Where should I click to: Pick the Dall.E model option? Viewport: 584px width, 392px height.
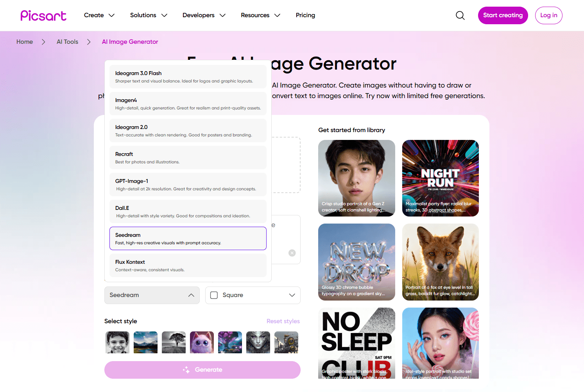click(x=188, y=211)
